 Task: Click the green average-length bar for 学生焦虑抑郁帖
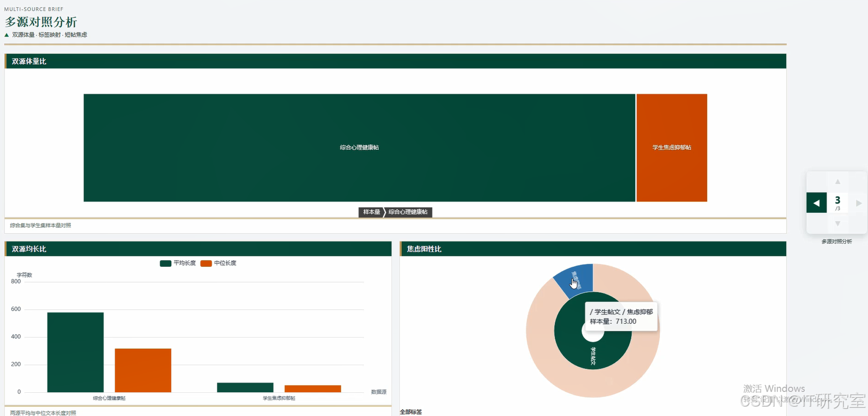pyautogui.click(x=245, y=387)
